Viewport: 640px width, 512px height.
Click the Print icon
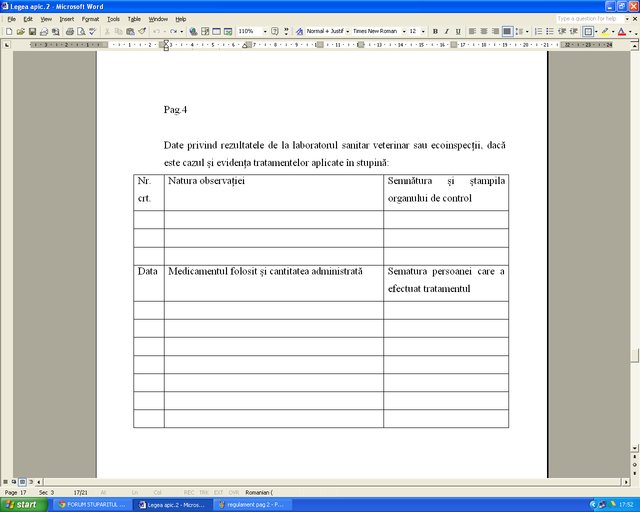tap(70, 31)
